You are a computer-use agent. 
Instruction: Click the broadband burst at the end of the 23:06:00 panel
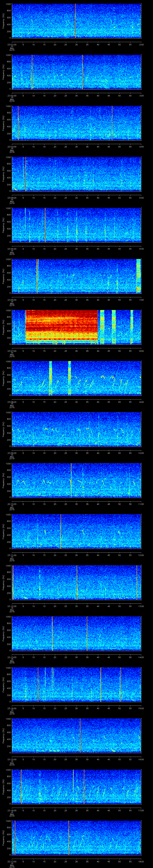[138, 276]
